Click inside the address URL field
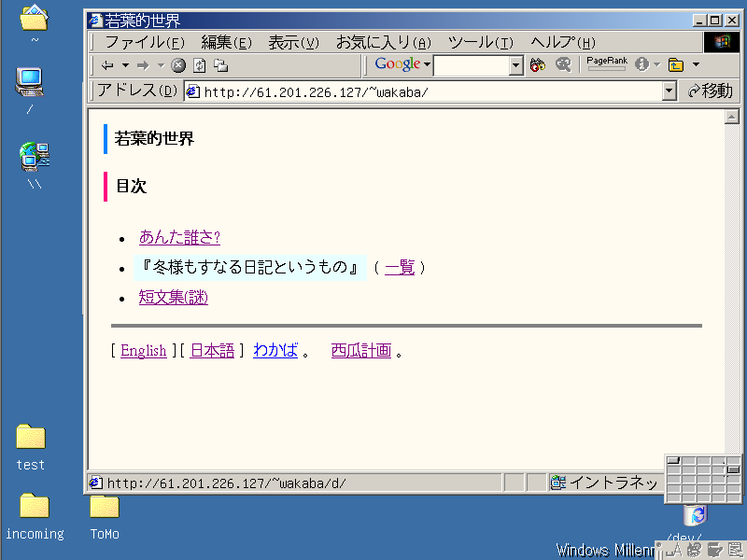This screenshot has height=560, width=747. (x=420, y=91)
